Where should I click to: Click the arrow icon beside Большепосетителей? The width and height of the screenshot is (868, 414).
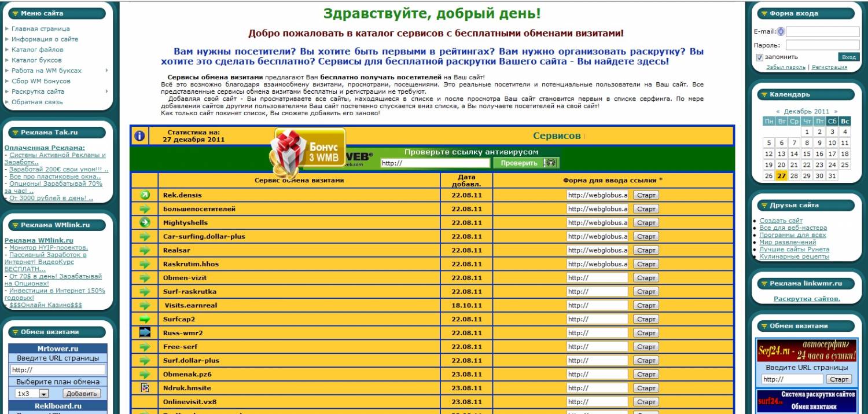click(x=145, y=209)
